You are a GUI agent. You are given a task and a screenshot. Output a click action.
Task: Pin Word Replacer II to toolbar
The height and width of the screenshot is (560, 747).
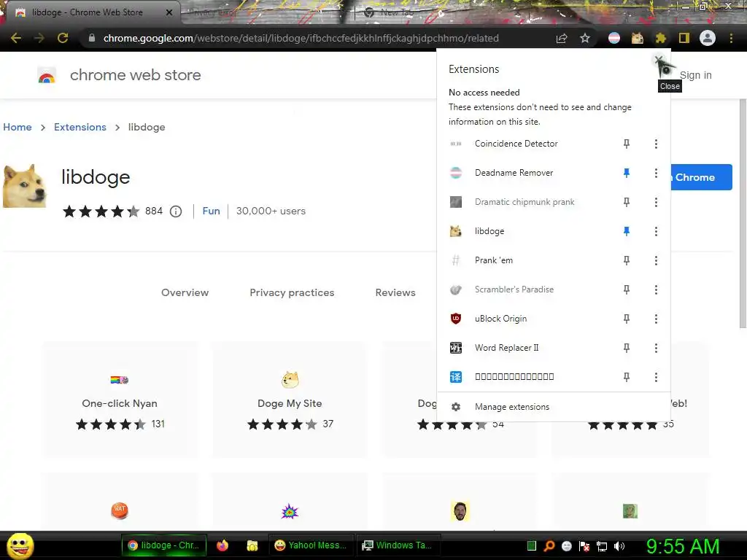click(x=627, y=348)
